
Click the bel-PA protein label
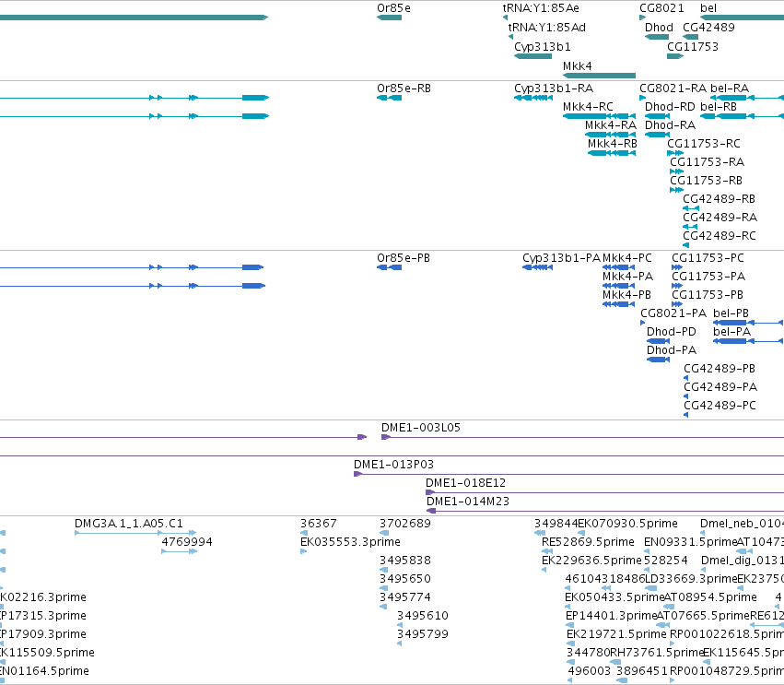732,333
